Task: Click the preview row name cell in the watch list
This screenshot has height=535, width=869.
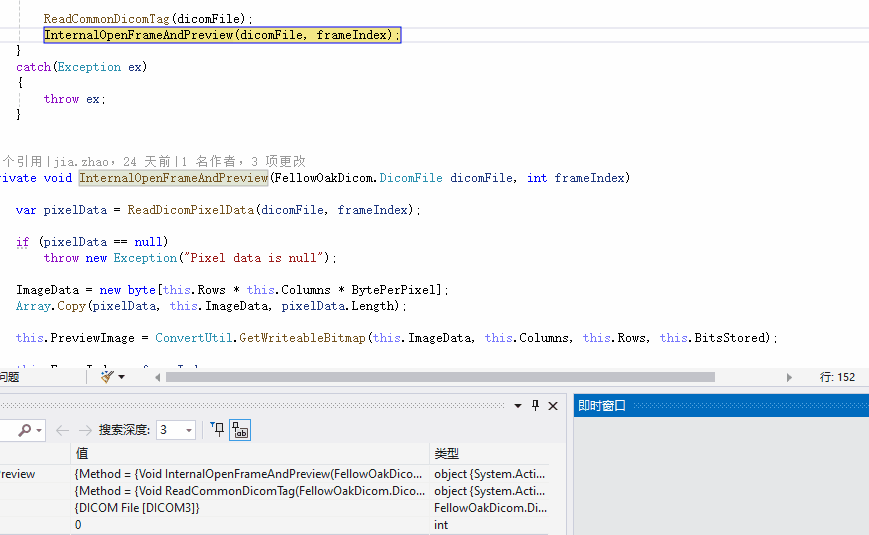Action: (x=35, y=473)
